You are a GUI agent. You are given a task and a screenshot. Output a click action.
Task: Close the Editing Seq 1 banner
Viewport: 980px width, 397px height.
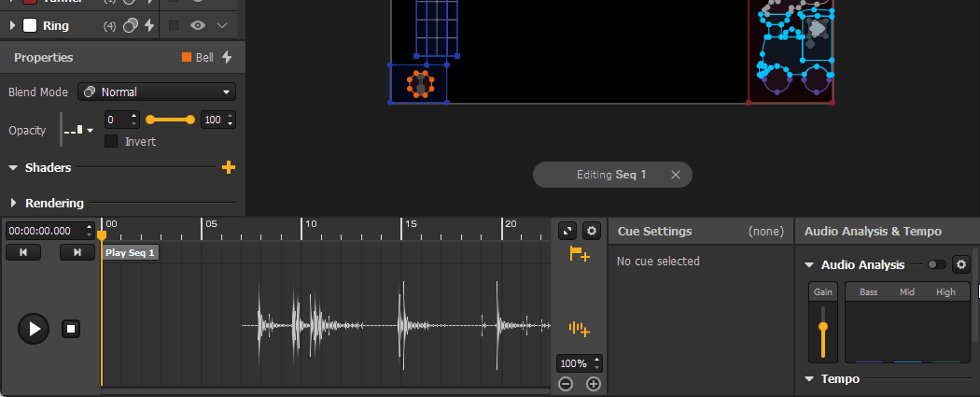pyautogui.click(x=675, y=175)
